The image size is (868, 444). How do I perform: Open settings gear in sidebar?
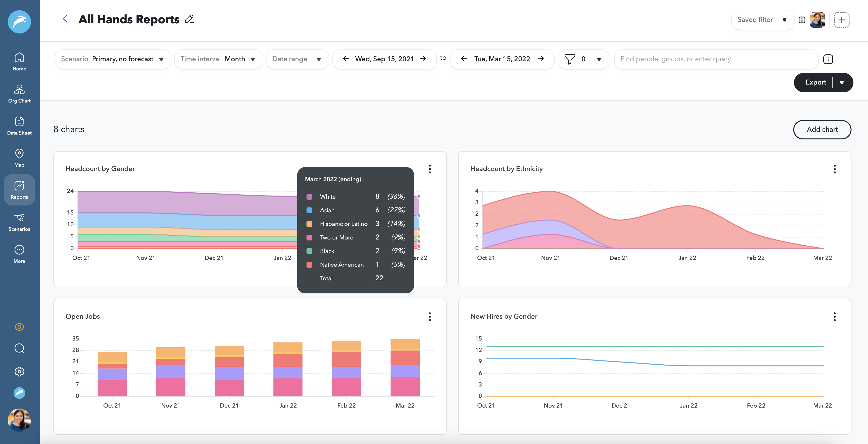pyautogui.click(x=19, y=372)
